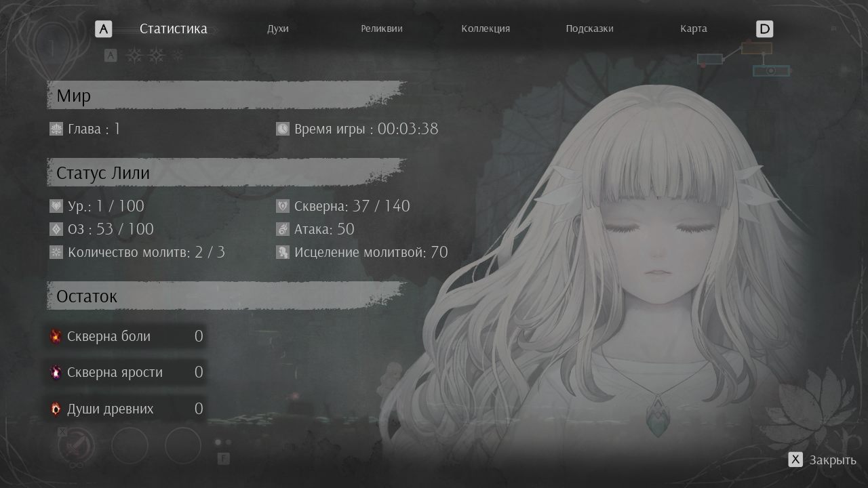Select the Статистика tab
The height and width of the screenshot is (488, 868).
(x=173, y=28)
